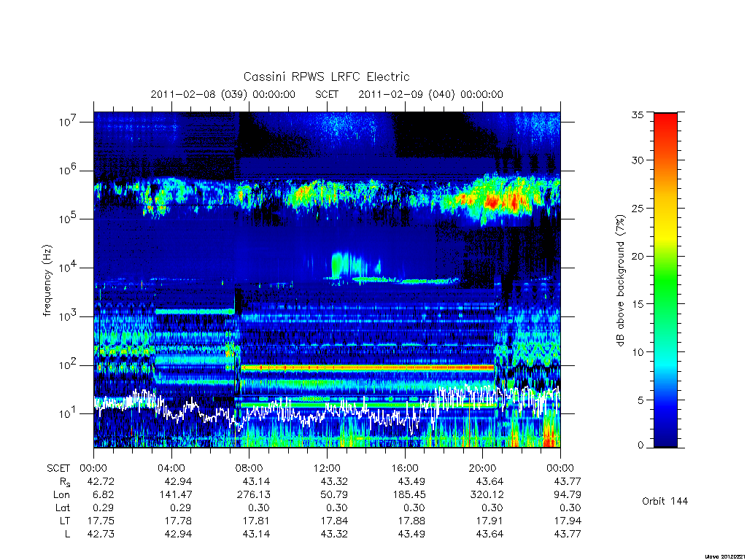Click the Lat value 0.29 under 04:00

point(182,507)
